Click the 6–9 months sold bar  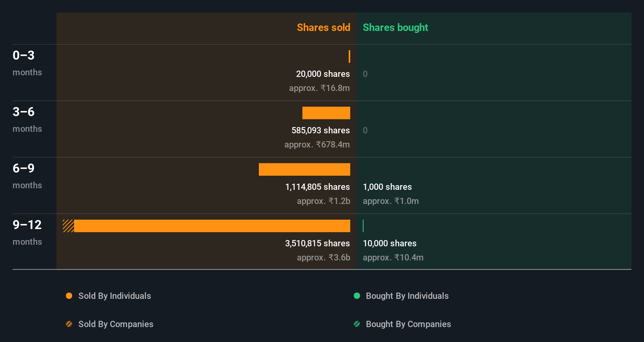(x=304, y=169)
